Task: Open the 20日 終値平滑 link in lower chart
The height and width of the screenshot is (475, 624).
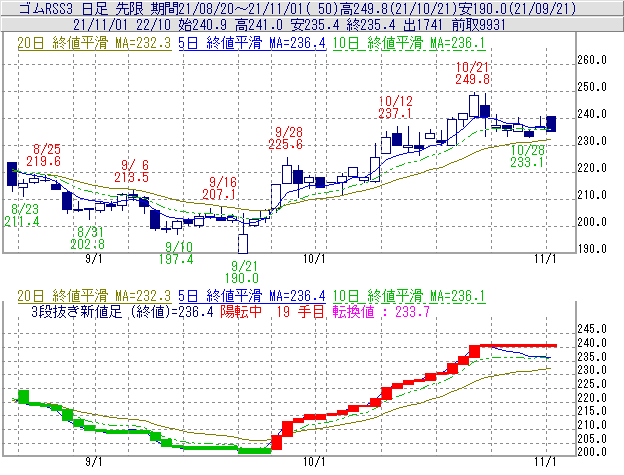Action: pyautogui.click(x=94, y=296)
